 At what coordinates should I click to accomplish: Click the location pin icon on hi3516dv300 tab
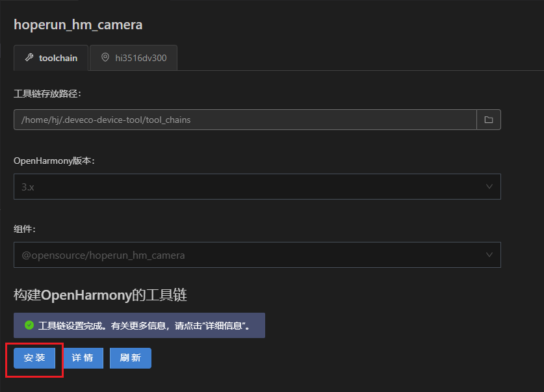point(105,57)
